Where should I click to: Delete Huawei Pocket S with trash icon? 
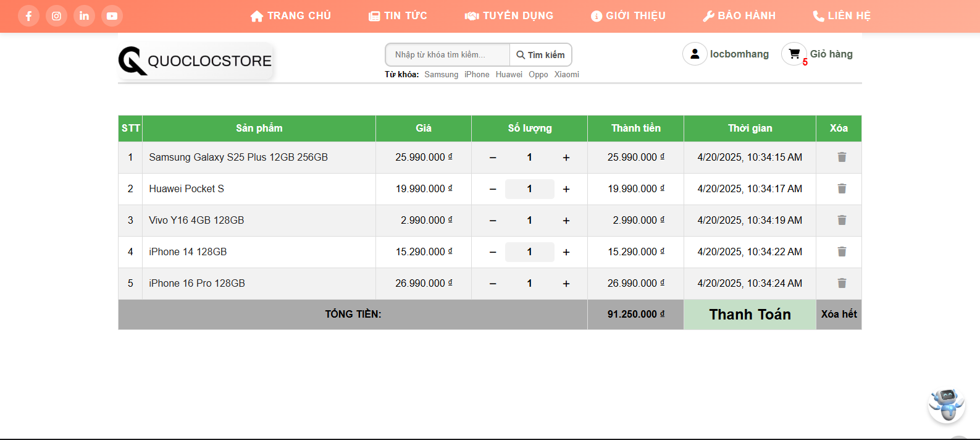coord(842,188)
